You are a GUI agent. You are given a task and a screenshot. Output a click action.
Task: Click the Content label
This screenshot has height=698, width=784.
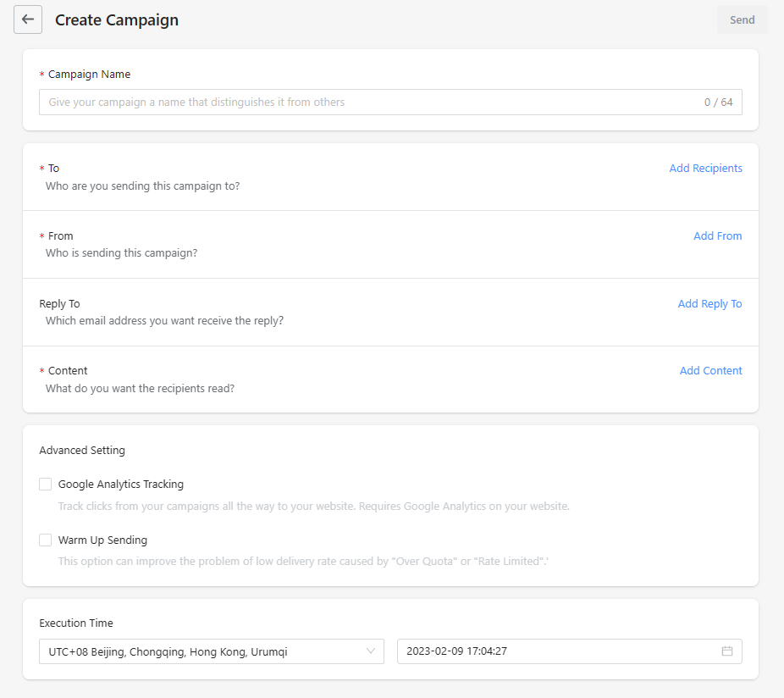click(68, 371)
